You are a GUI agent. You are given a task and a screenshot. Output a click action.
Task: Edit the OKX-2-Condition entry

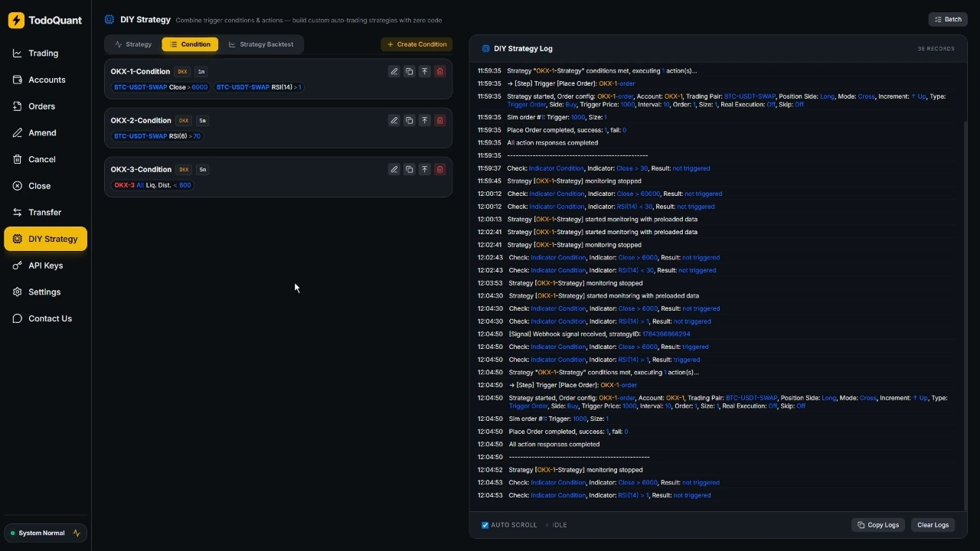(394, 120)
